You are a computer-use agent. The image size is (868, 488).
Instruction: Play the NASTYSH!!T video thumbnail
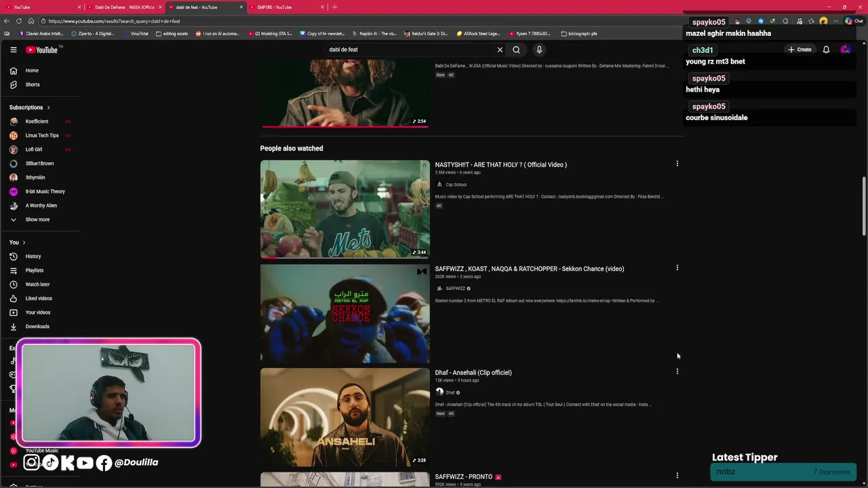(x=344, y=209)
